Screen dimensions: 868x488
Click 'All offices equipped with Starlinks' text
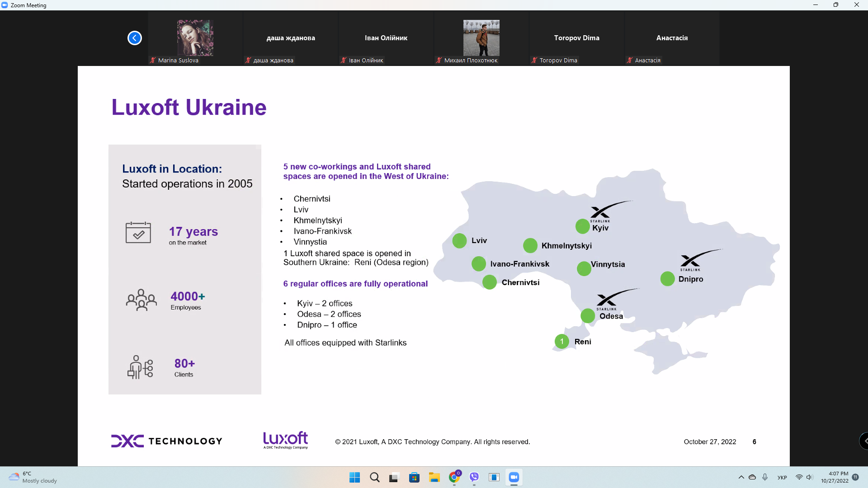(345, 343)
